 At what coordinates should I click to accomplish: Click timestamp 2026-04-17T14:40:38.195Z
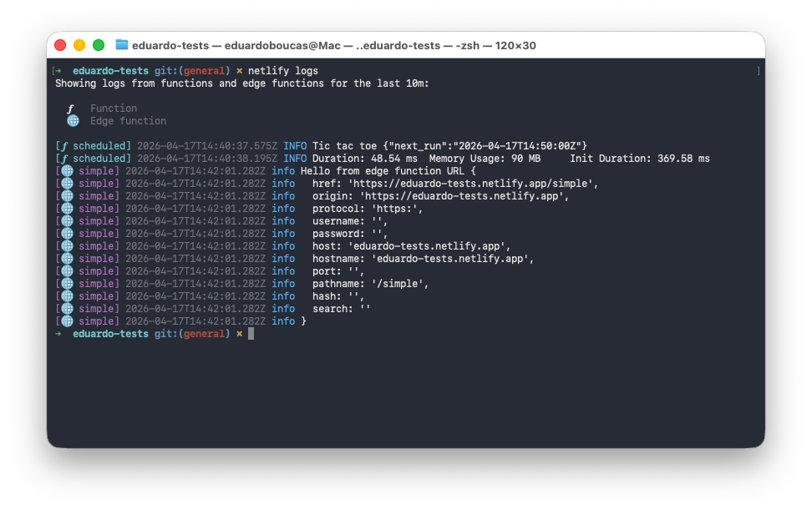[x=207, y=159]
